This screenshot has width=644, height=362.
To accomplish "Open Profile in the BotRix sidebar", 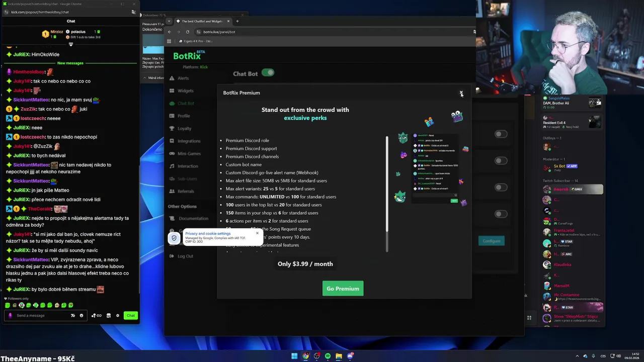I will [184, 116].
